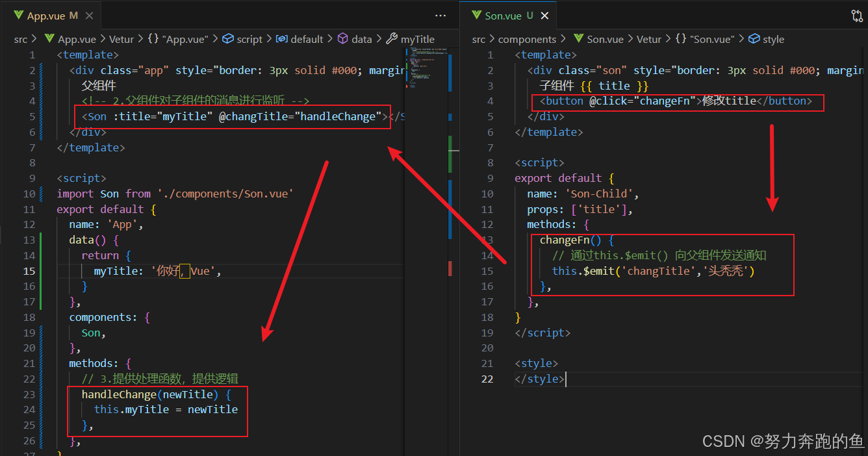Click the Vue icon beside 'Son.vue' breadcrumb

[x=578, y=39]
